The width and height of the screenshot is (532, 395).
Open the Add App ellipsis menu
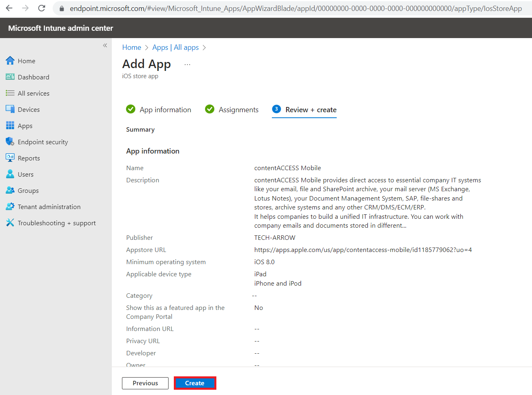(187, 64)
